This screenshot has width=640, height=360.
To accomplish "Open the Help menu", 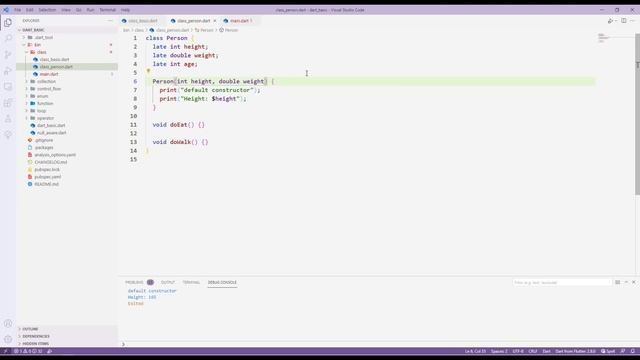I will pos(125,10).
